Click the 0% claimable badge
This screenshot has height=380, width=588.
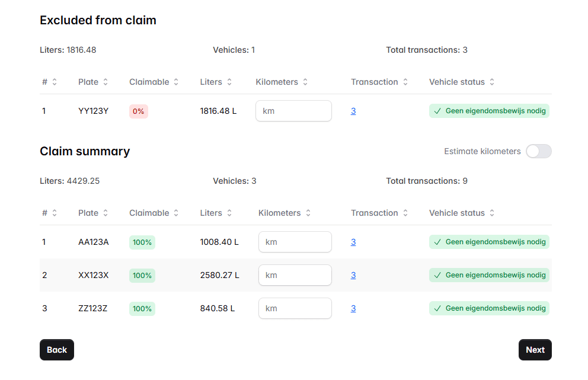(138, 111)
